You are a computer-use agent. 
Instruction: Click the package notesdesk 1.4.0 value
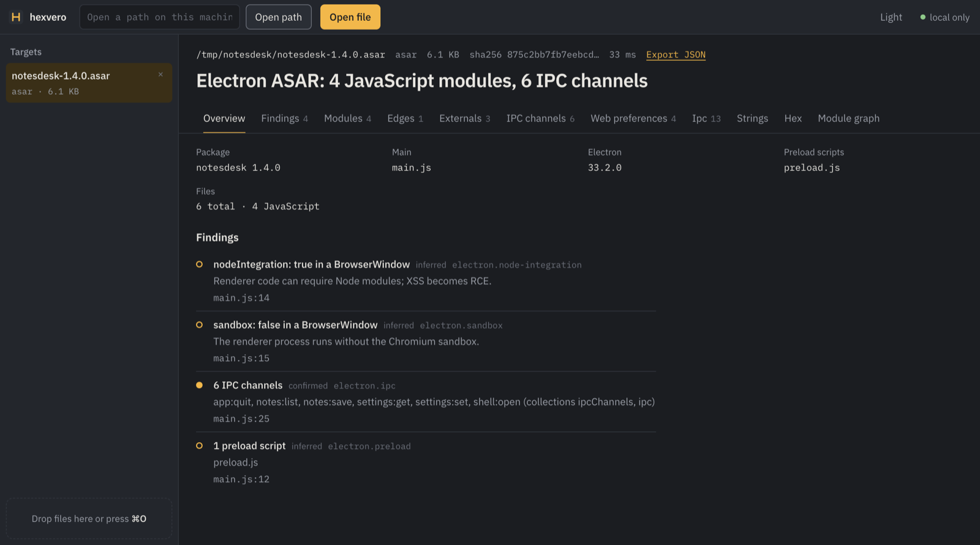[238, 168]
